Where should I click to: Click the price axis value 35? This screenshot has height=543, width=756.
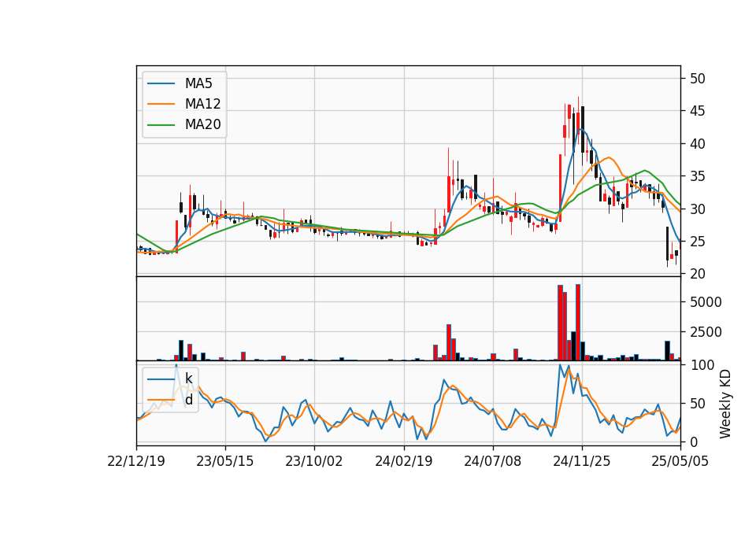click(698, 176)
